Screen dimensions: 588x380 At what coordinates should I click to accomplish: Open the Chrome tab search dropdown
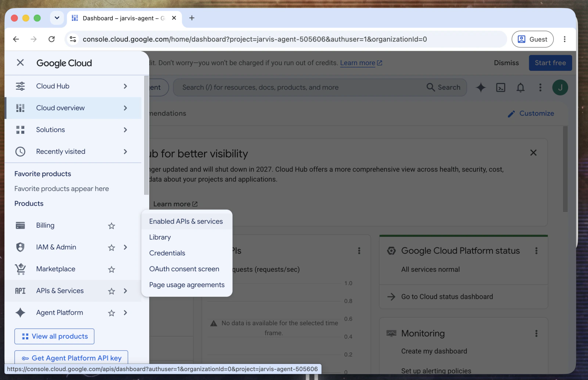[x=57, y=18]
